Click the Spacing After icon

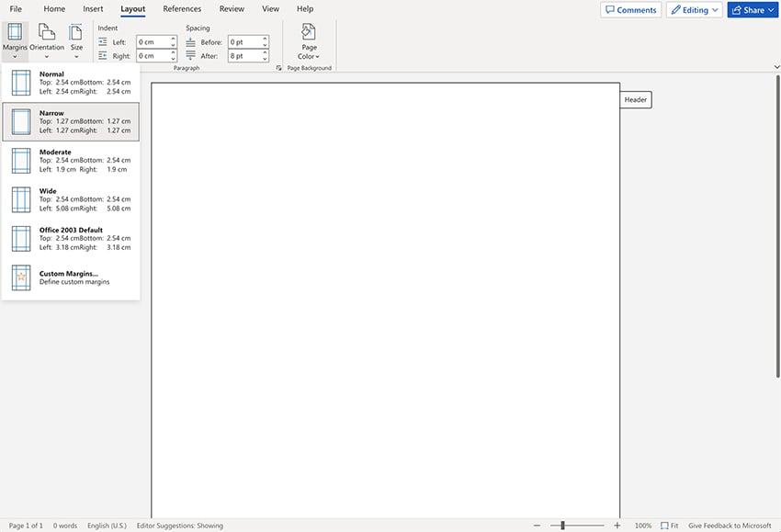click(190, 56)
